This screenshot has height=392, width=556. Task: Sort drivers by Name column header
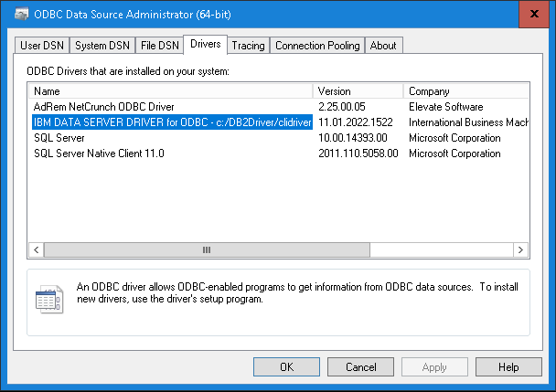click(x=171, y=91)
